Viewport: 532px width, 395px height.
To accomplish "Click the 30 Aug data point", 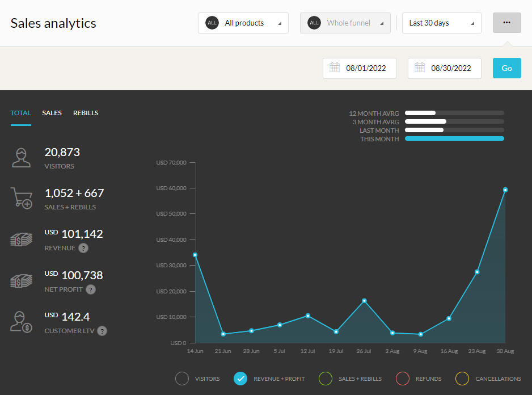I will pos(505,190).
